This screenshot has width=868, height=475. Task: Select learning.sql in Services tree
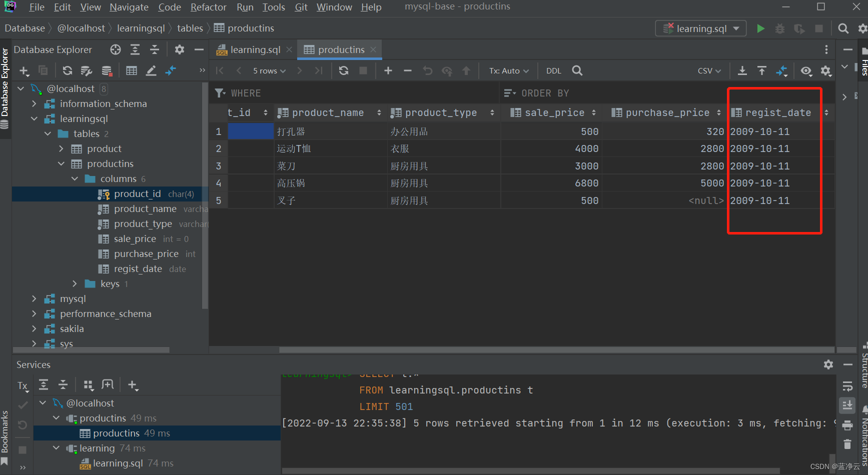(x=118, y=463)
